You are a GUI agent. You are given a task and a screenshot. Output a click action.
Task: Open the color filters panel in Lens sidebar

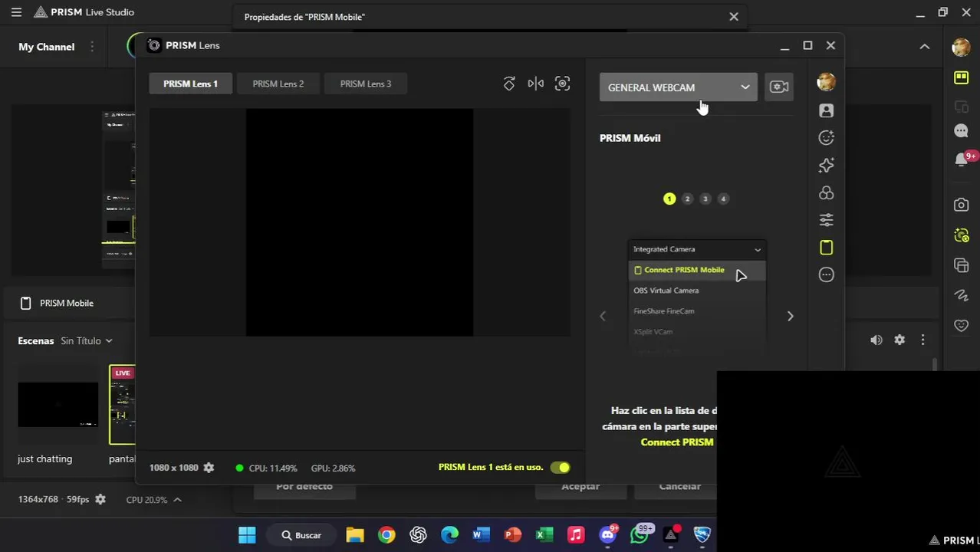pos(826,192)
